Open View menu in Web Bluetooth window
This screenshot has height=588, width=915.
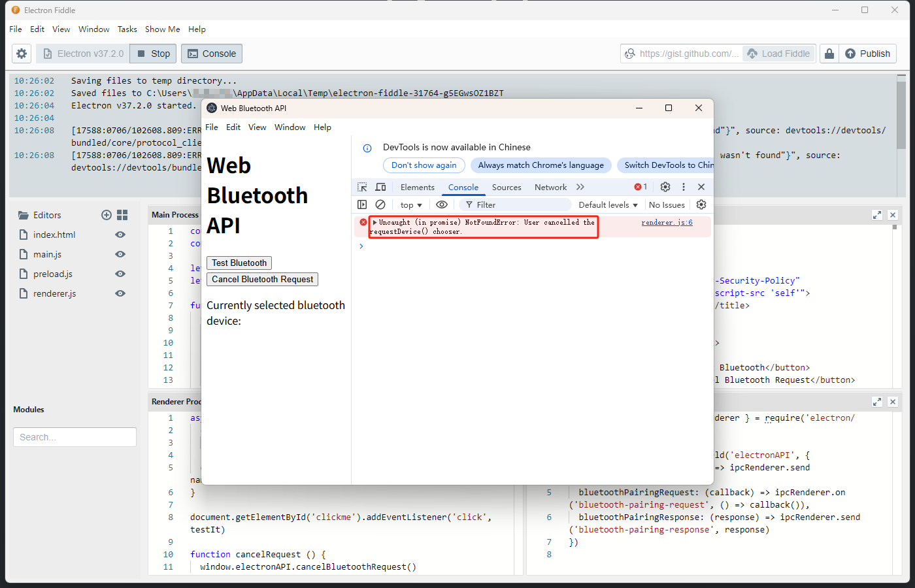point(257,127)
